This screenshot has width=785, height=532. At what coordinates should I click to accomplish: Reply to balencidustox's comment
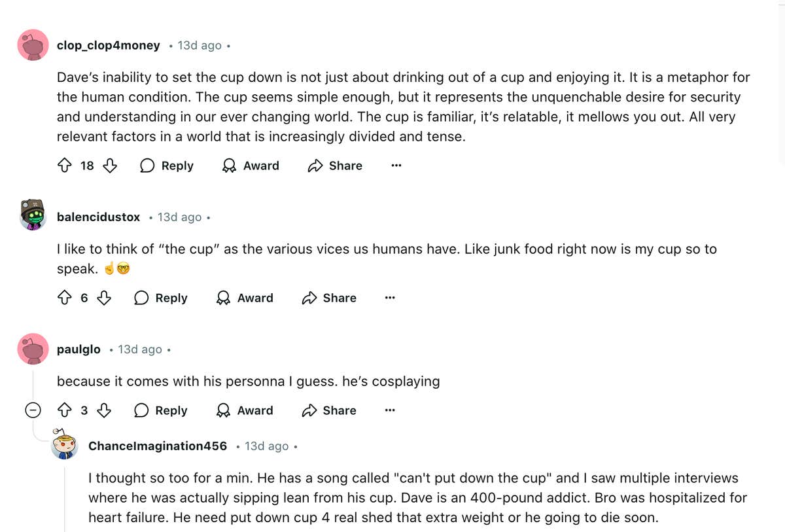(161, 298)
